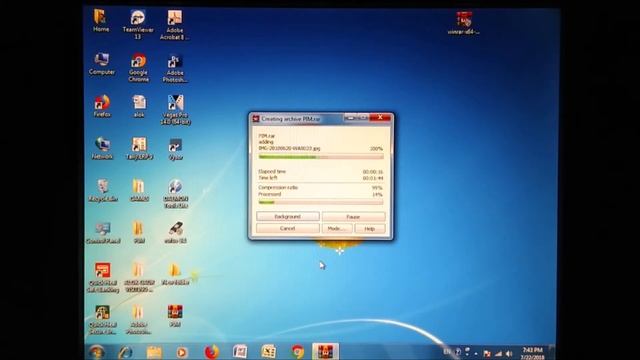The image size is (640, 360).
Task: Open the Control Panel desktop icon
Action: pyautogui.click(x=103, y=233)
